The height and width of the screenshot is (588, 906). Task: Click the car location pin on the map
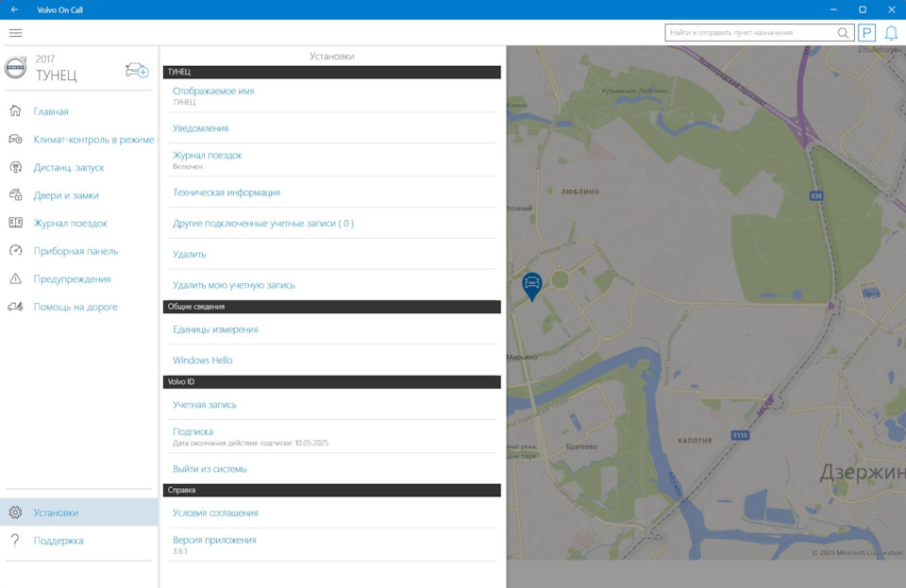(531, 287)
